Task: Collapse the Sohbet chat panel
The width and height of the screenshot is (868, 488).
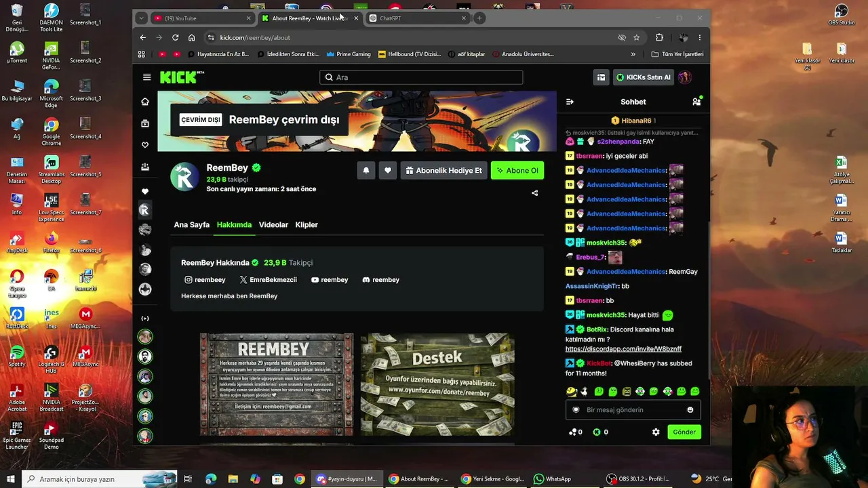Action: click(570, 102)
